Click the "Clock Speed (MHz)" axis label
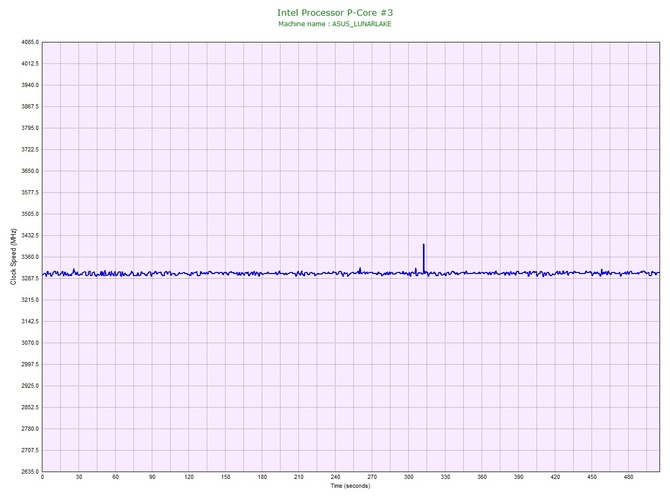 click(x=13, y=256)
